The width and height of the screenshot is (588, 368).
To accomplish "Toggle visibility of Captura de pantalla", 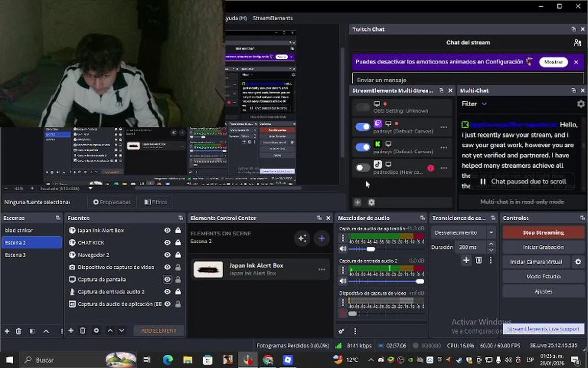I will [167, 280].
